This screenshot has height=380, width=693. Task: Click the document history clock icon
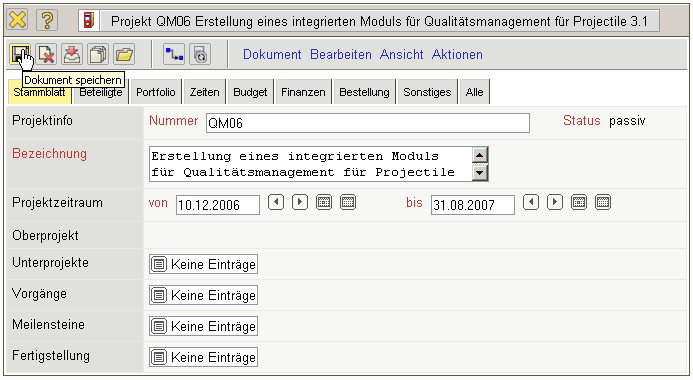200,55
